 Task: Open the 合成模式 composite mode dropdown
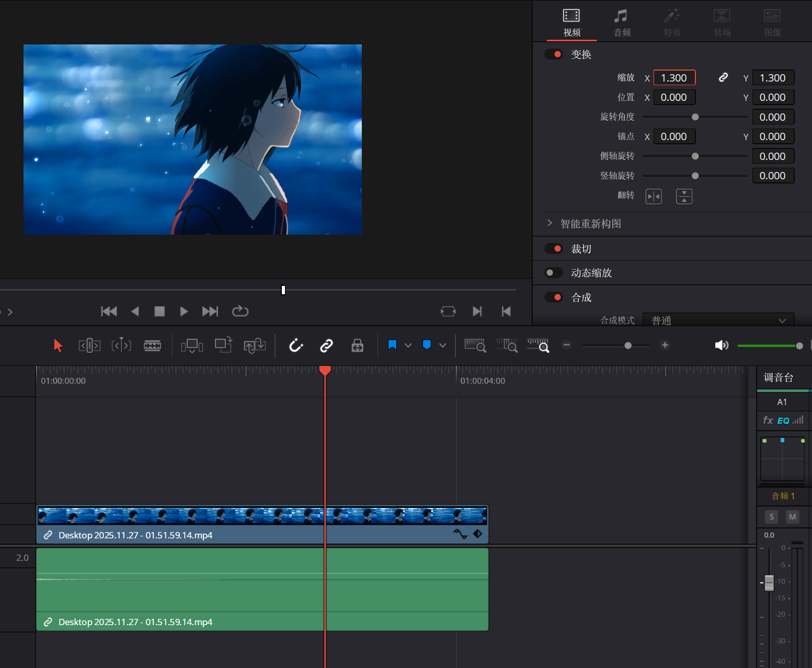(x=718, y=320)
